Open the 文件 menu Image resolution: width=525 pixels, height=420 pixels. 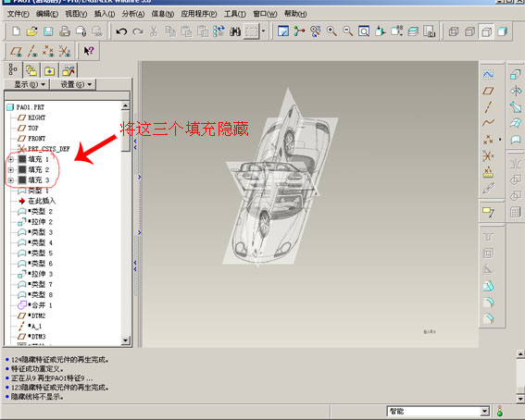tap(19, 14)
